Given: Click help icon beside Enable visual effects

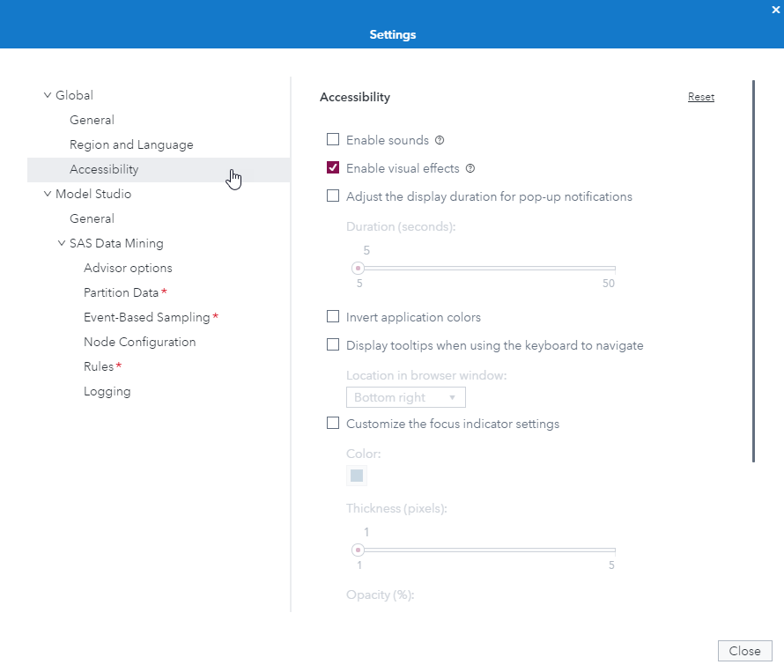Looking at the screenshot, I should (x=470, y=168).
